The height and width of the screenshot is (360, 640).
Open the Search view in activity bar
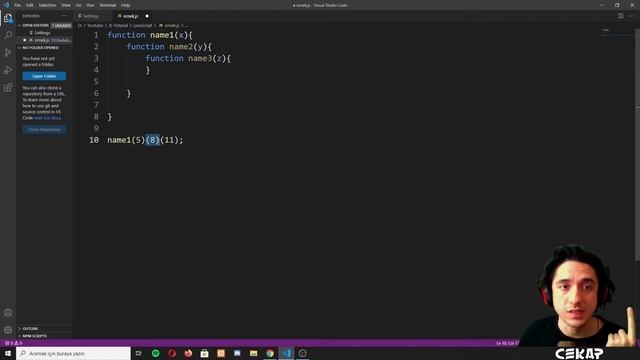(8, 35)
